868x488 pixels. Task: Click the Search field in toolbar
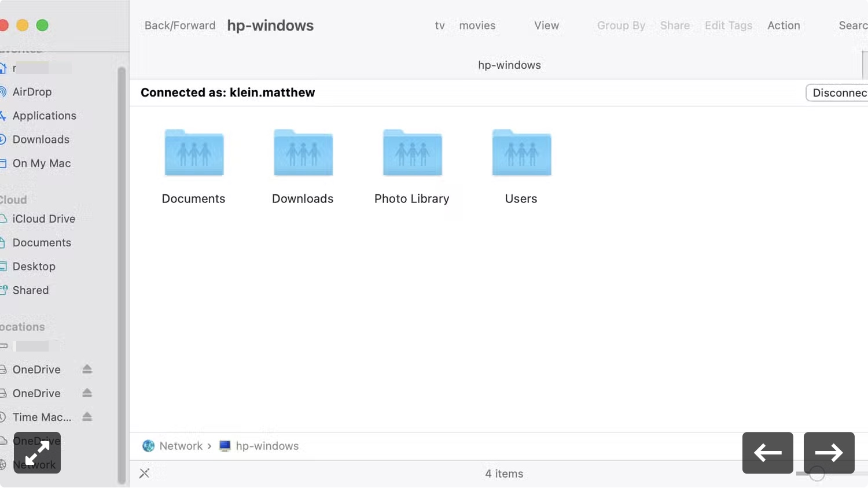(853, 25)
